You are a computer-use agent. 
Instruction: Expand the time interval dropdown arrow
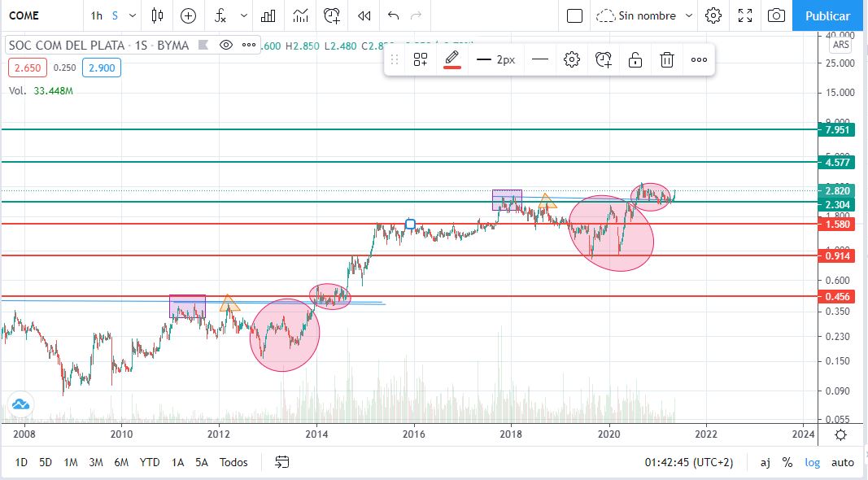tap(131, 15)
